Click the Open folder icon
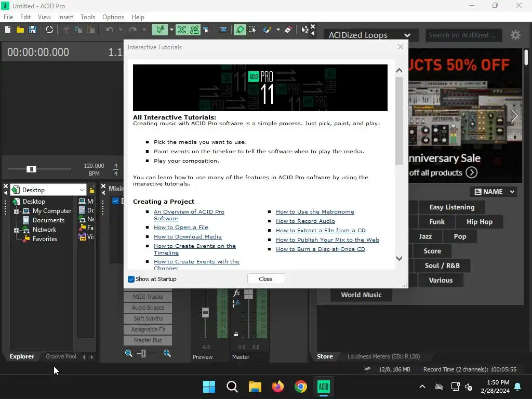The height and width of the screenshot is (399, 532). [20, 30]
